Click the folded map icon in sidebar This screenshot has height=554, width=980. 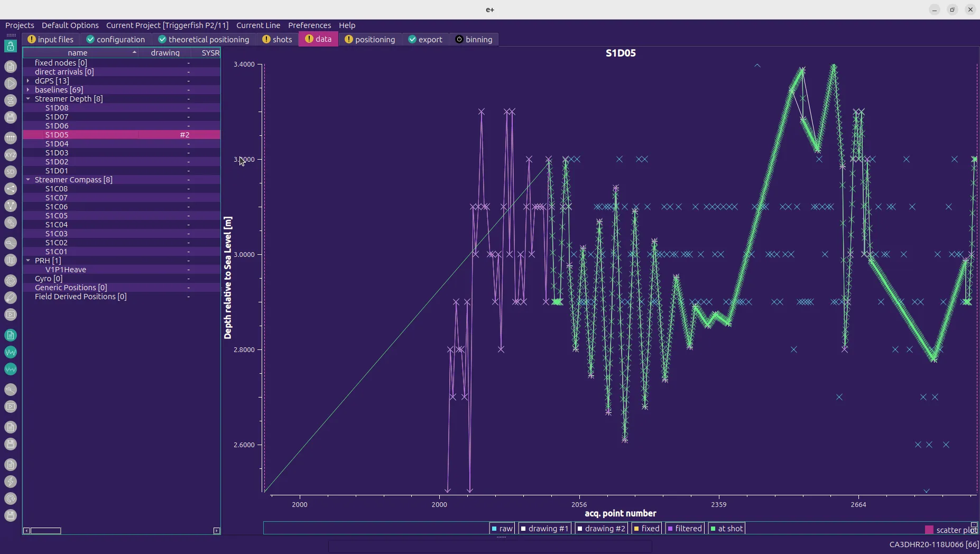[11, 260]
